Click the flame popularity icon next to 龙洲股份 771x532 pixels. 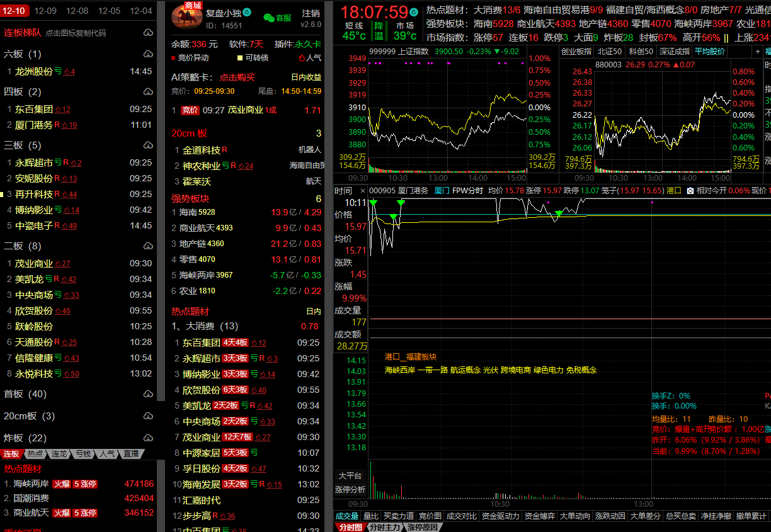(x=69, y=72)
